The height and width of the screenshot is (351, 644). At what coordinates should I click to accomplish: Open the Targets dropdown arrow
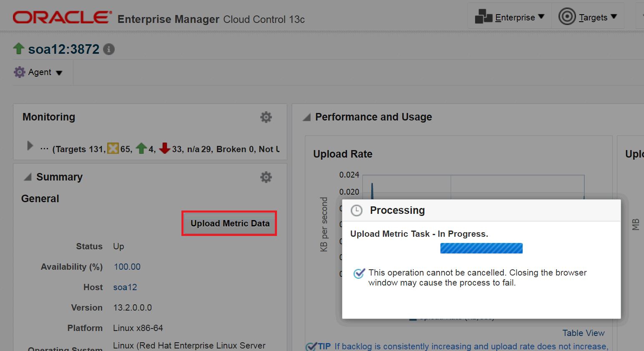point(614,18)
